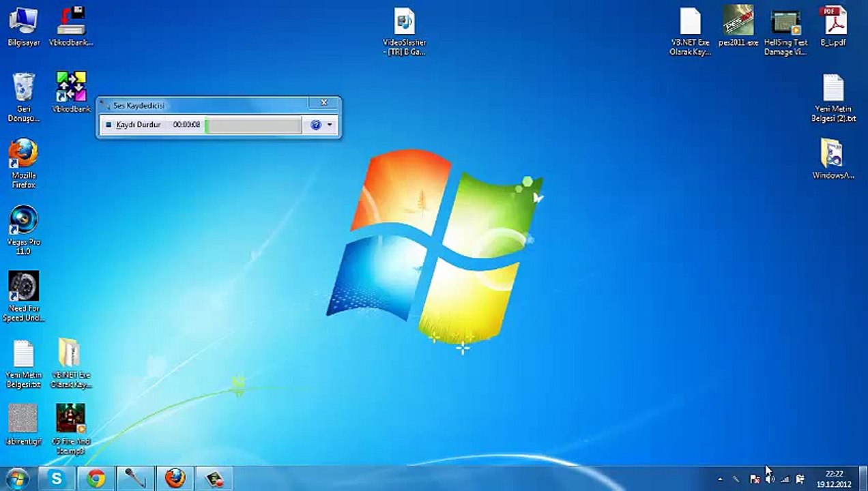This screenshot has width=868, height=491.
Task: Launch Mozilla Firefox from the desktop
Action: tap(24, 164)
